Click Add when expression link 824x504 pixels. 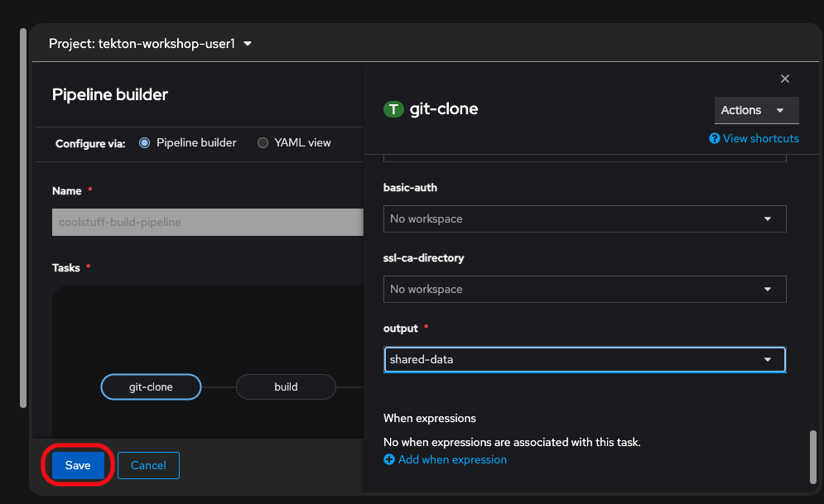pyautogui.click(x=452, y=459)
